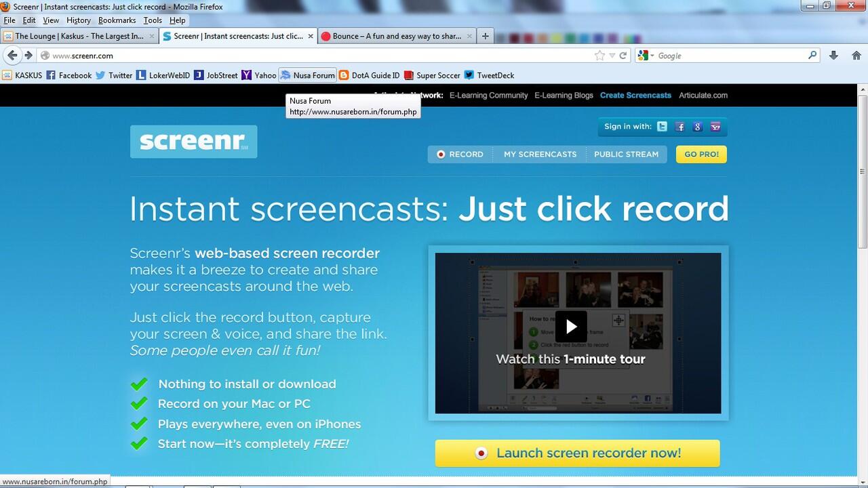
Task: Open the Tools menu
Action: pyautogui.click(x=153, y=20)
